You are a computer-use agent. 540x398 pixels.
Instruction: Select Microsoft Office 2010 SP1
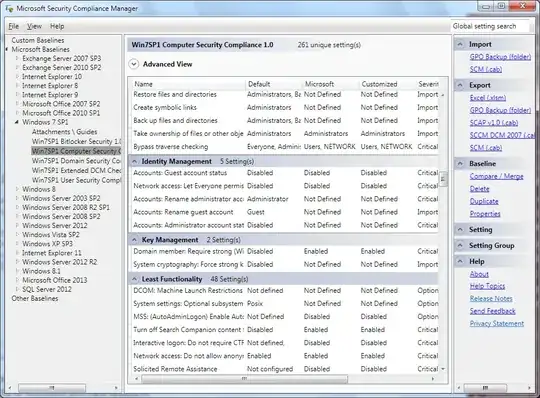(x=61, y=113)
